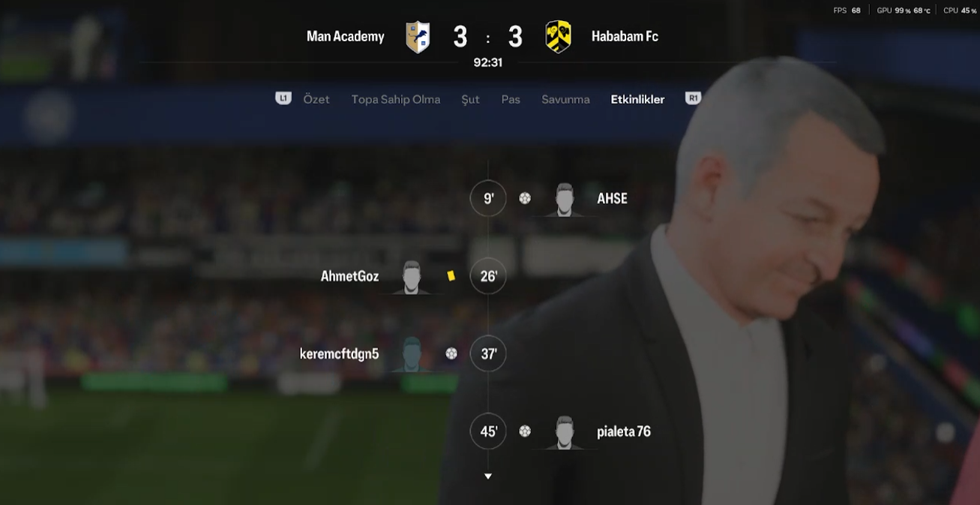The height and width of the screenshot is (505, 980).
Task: Click the 9' timeline marker
Action: 488,199
